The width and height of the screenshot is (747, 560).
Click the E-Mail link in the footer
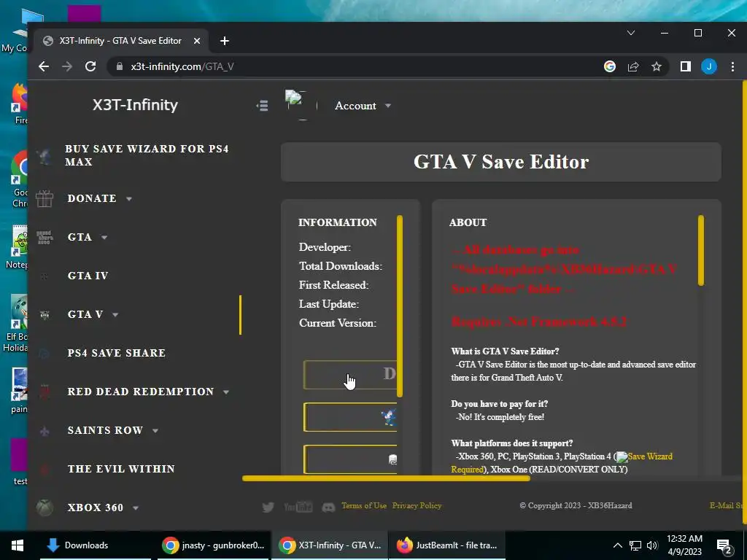coord(726,506)
